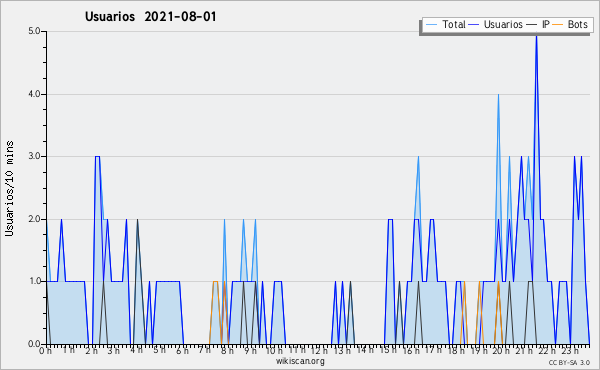Click the '13 h' x-axis label
Image resolution: width=600 pixels, height=370 pixels.
pyautogui.click(x=342, y=351)
